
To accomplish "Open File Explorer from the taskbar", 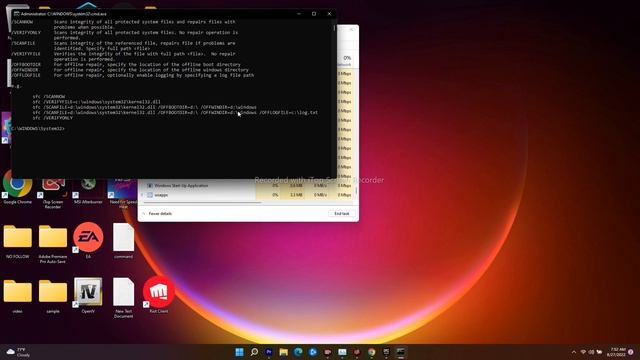I will 283,352.
